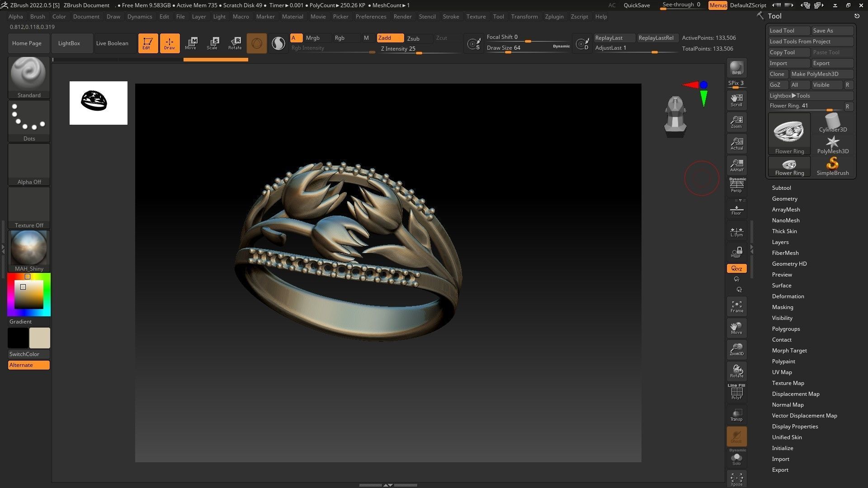Open the Zplugin menu
Screen dimensions: 868x488
(554, 17)
